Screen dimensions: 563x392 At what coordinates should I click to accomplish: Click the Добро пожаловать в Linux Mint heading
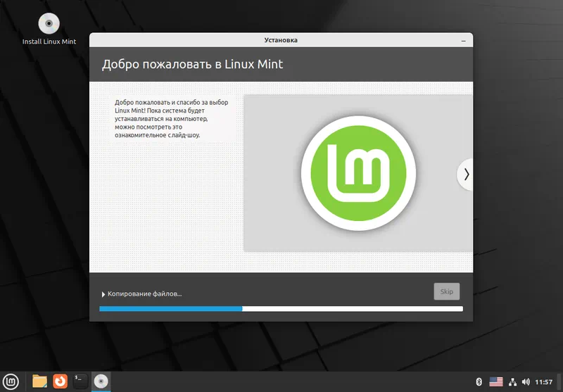point(192,64)
